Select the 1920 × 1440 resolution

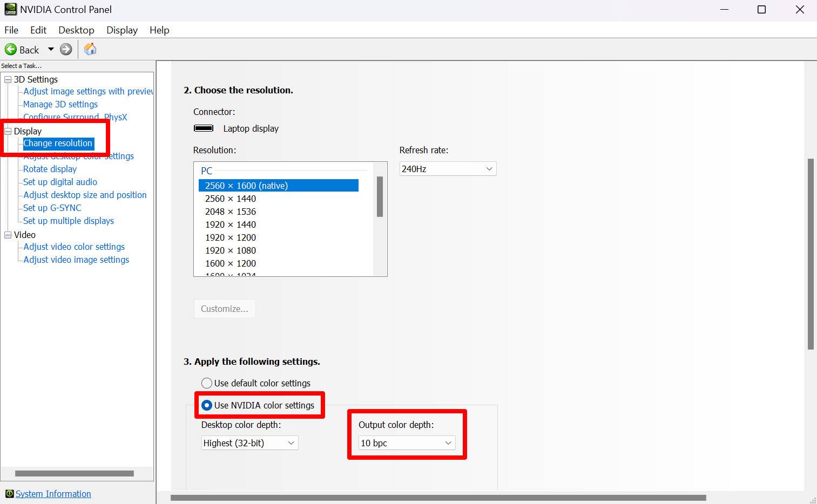click(x=231, y=224)
